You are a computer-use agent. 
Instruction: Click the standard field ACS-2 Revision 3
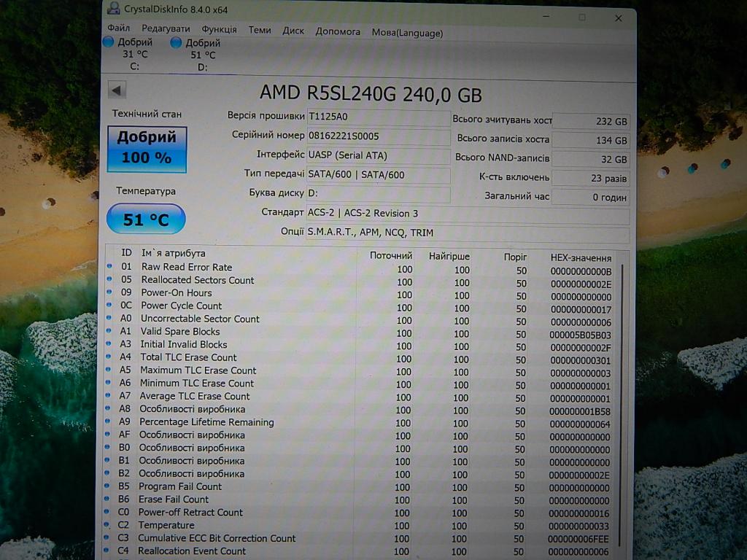coord(468,214)
